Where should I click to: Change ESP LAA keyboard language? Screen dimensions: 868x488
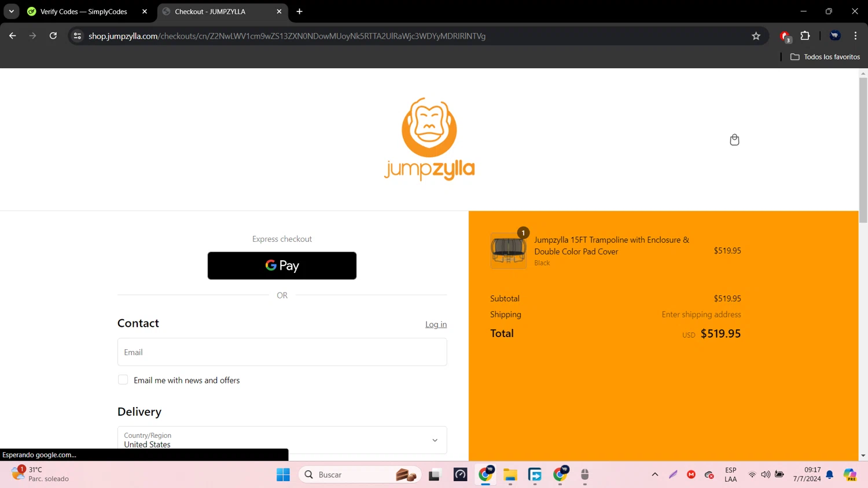tap(731, 475)
